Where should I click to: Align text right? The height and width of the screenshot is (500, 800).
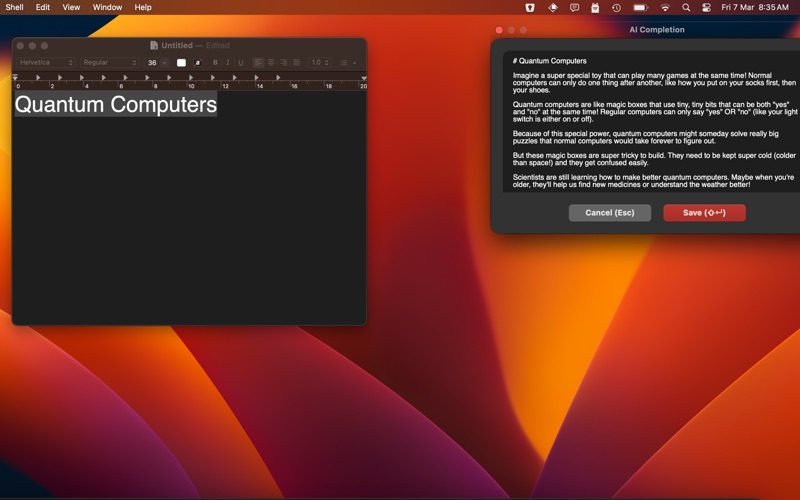coord(284,63)
